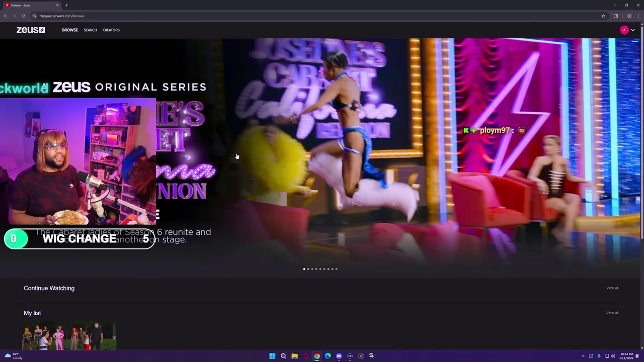
Task: Open the Streamlabs taskbar icon
Action: click(372, 356)
